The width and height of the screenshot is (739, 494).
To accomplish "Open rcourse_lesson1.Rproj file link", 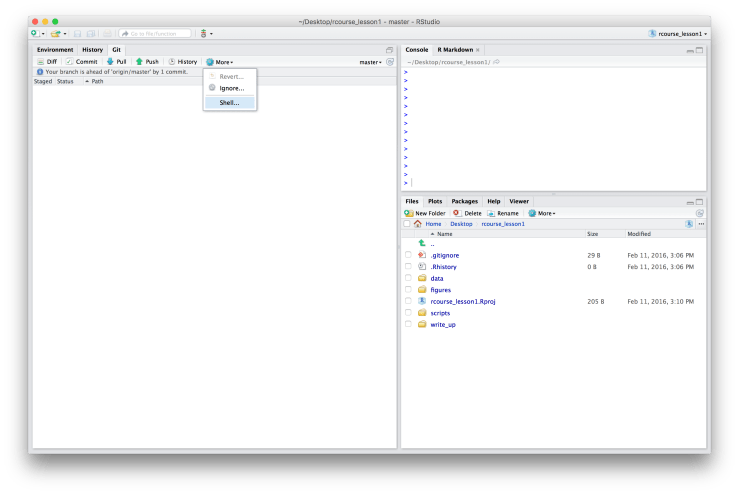I will [x=463, y=301].
